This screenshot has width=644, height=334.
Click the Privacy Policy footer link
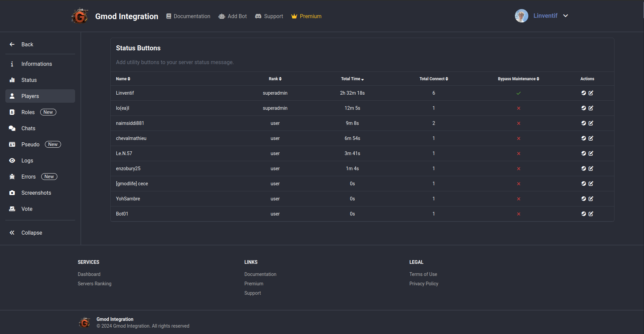[x=423, y=284]
